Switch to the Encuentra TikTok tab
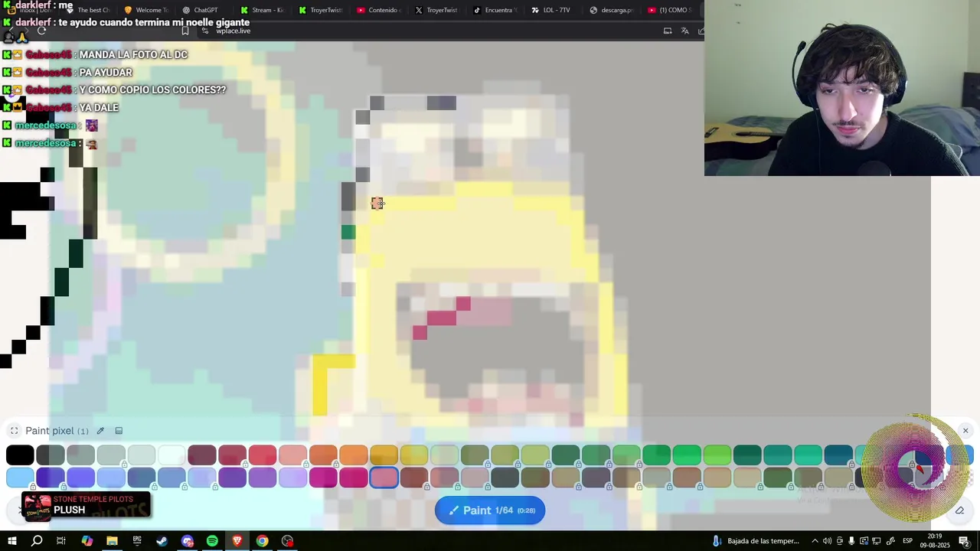This screenshot has height=551, width=980. click(495, 10)
